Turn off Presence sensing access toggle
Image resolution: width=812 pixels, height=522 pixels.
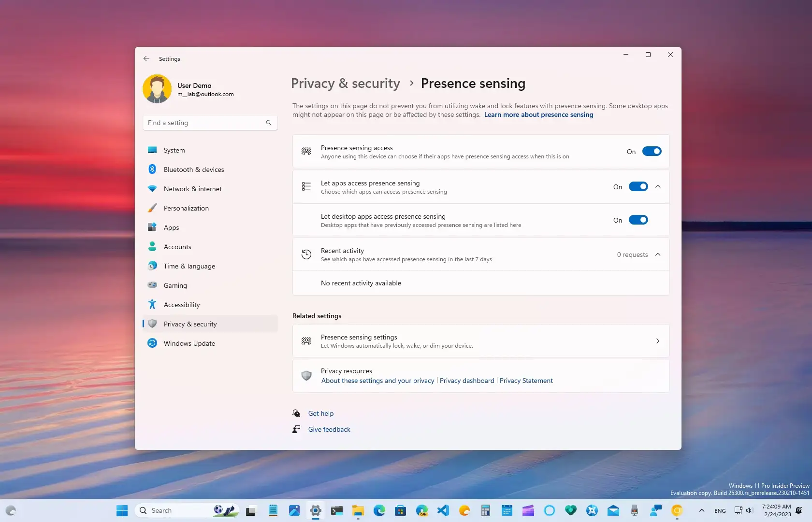coord(652,151)
